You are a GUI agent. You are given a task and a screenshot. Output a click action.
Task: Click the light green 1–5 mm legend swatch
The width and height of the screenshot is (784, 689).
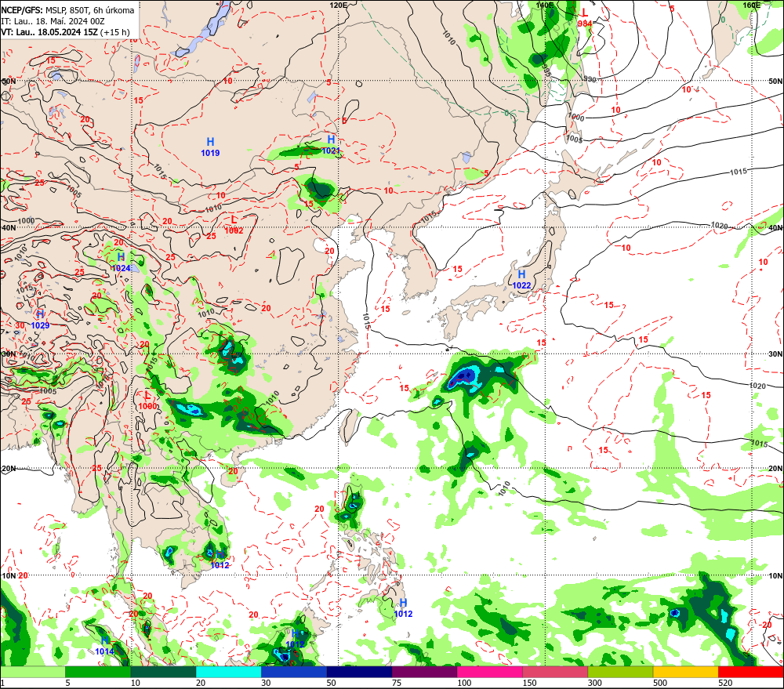coord(32,672)
